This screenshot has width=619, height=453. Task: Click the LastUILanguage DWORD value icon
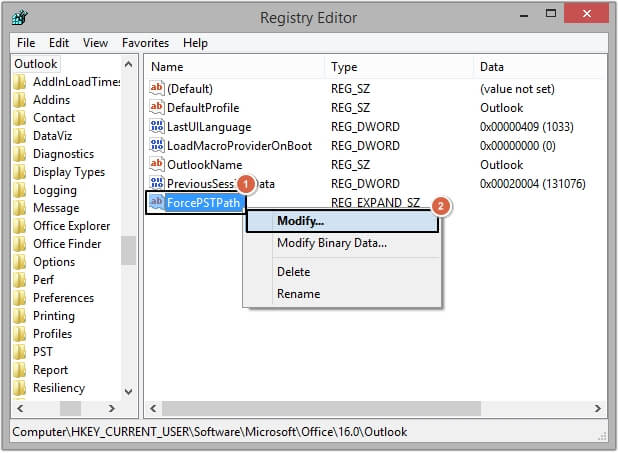tap(156, 127)
